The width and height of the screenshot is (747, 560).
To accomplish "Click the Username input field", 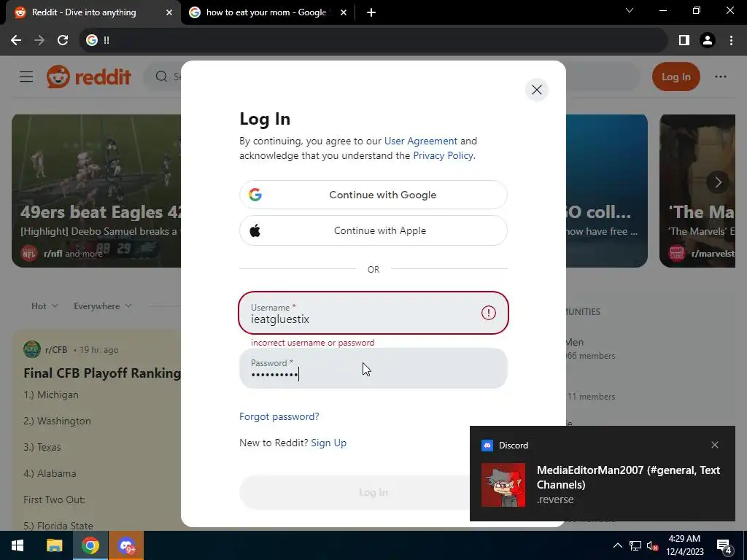I will [x=373, y=313].
